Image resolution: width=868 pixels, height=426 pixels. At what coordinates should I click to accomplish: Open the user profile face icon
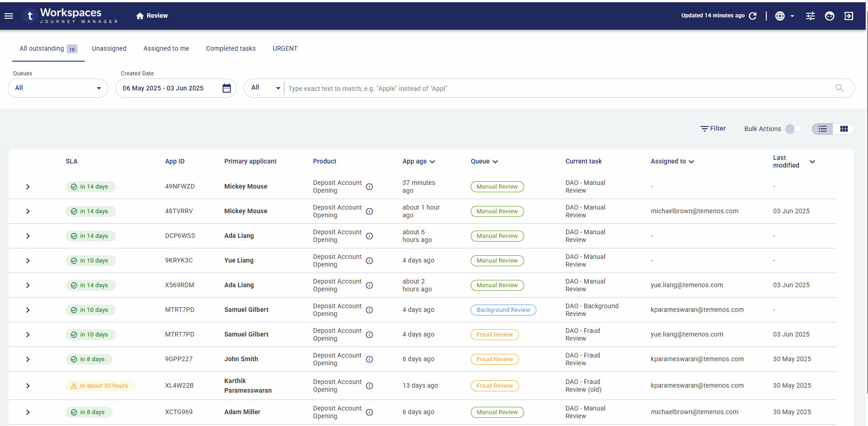tap(830, 16)
